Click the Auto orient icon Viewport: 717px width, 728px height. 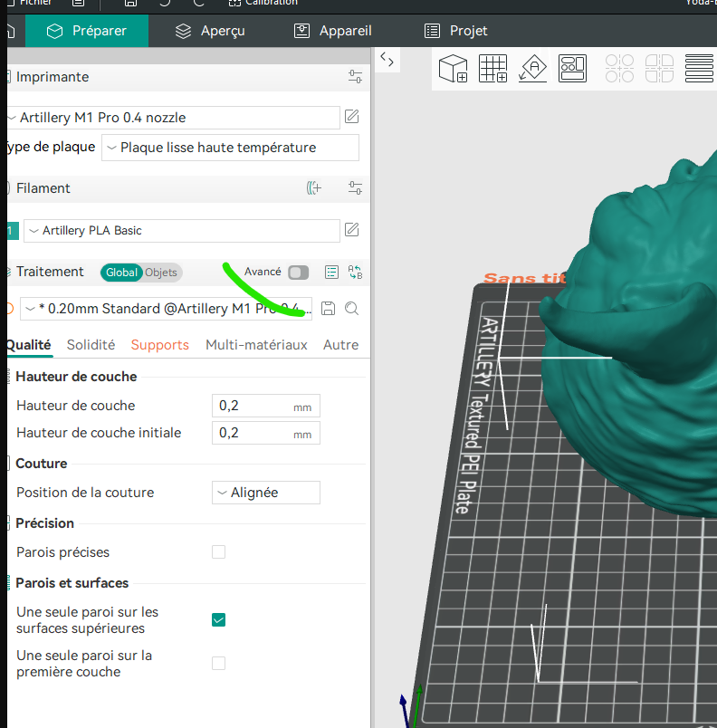532,68
